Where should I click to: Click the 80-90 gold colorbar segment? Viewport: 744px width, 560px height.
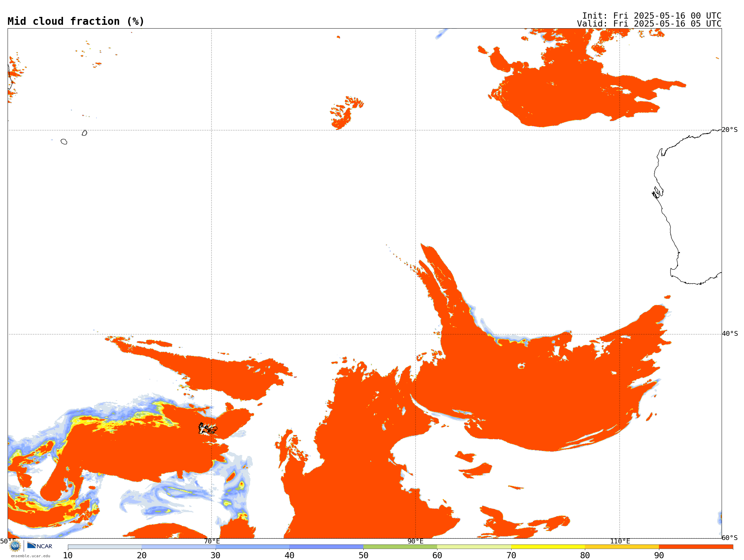(x=622, y=547)
